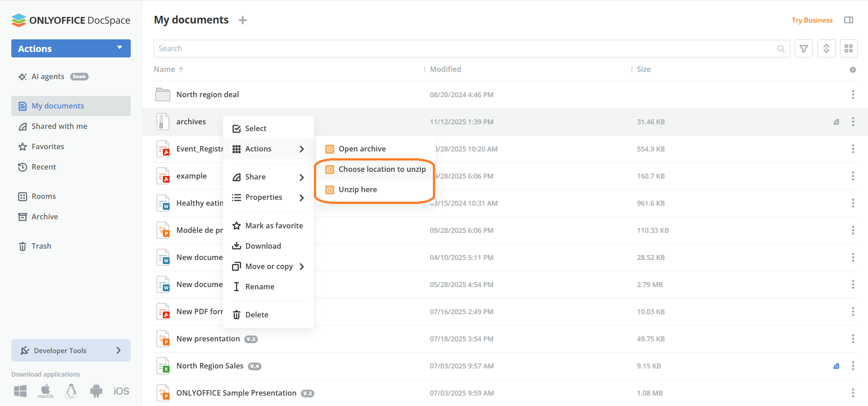
Task: Open three-dot menu for North region deal
Action: 853,94
